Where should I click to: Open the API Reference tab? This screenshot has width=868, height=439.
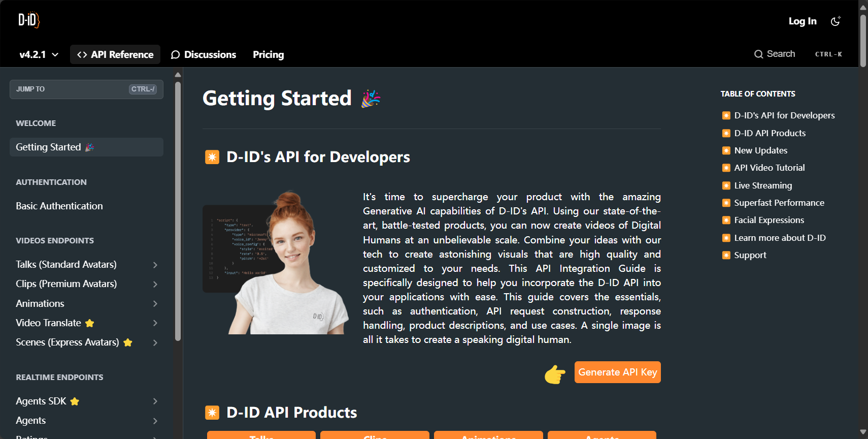(x=115, y=54)
